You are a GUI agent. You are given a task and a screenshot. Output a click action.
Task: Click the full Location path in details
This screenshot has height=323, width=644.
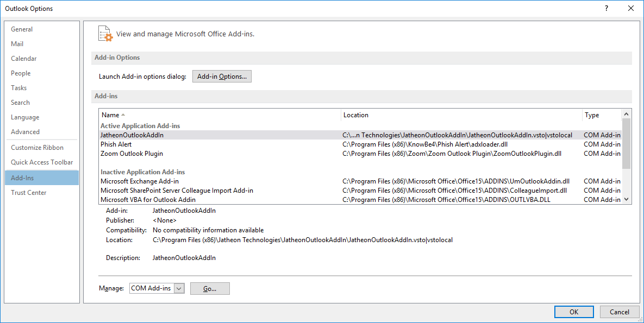303,240
